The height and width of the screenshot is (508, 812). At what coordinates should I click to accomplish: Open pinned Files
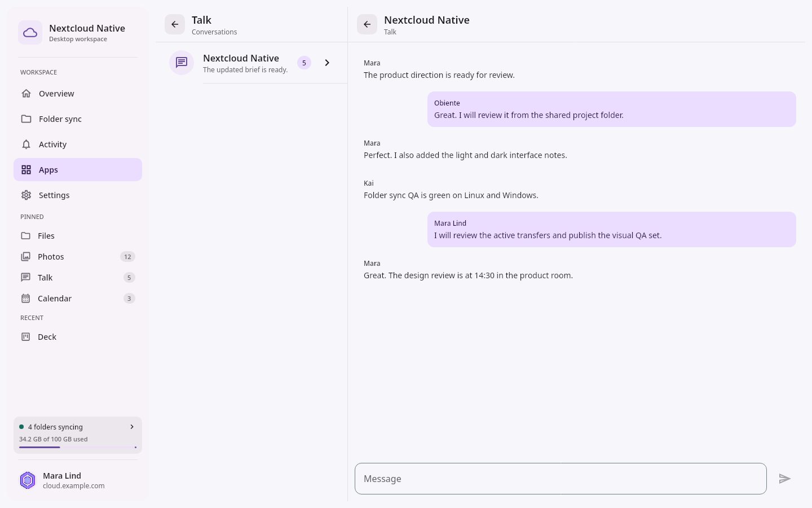78,236
